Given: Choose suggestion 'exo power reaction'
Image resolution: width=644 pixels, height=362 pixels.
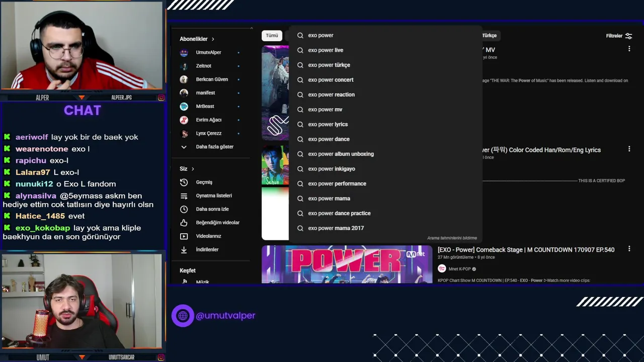Looking at the screenshot, I should (385, 95).
